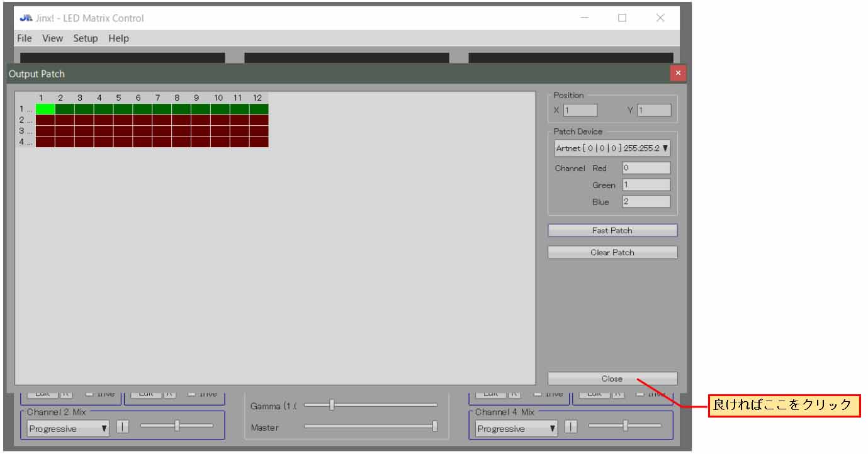Screen dimensions: 868x454
Task: Close the Output Patch dialog with red X
Action: coord(678,74)
